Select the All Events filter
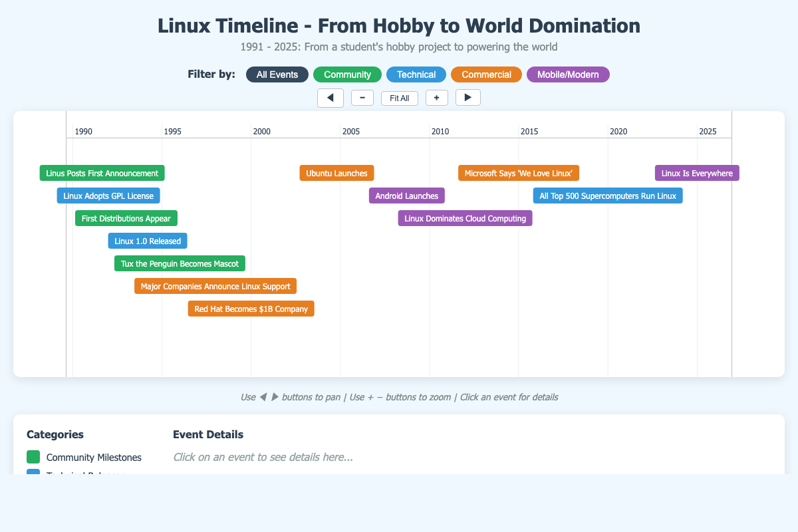Screen dimensions: 798x532 (277, 74)
